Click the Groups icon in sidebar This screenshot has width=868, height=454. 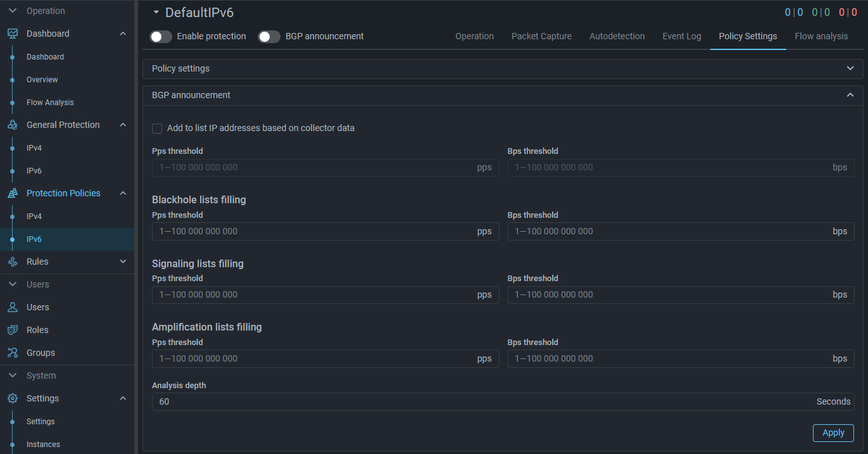tap(13, 353)
